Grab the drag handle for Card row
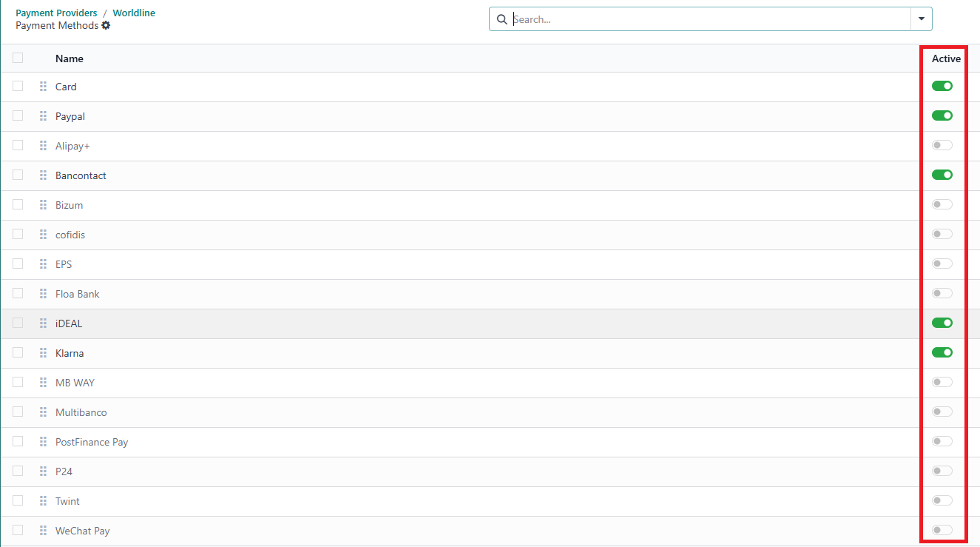This screenshot has height=547, width=980. pyautogui.click(x=43, y=87)
